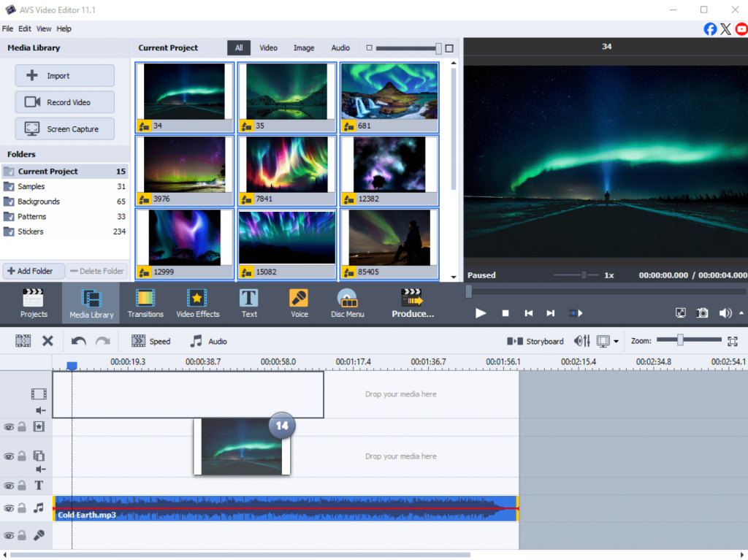The width and height of the screenshot is (748, 560).
Task: Open the Edit menu
Action: coord(25,28)
